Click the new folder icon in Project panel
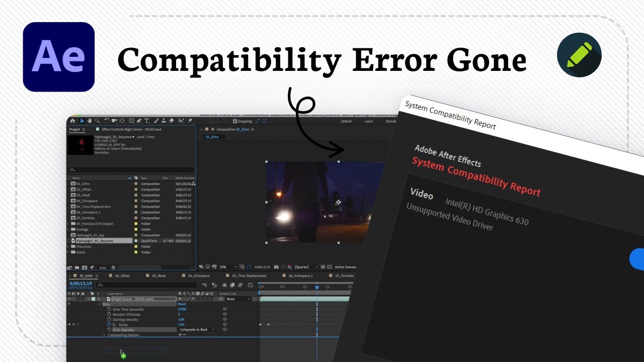The image size is (644, 362). click(x=77, y=267)
